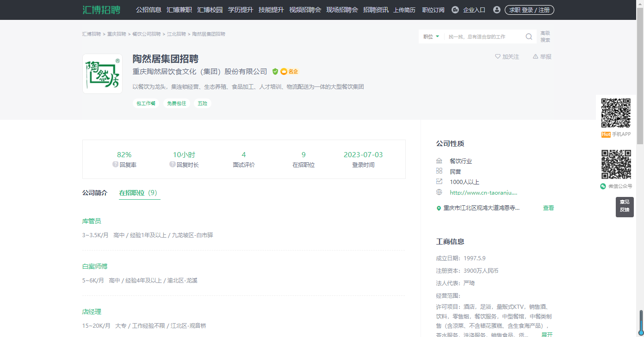Click the industry building icon beside 餐饮行业
Screen dimensions: 644x337
pos(439,161)
